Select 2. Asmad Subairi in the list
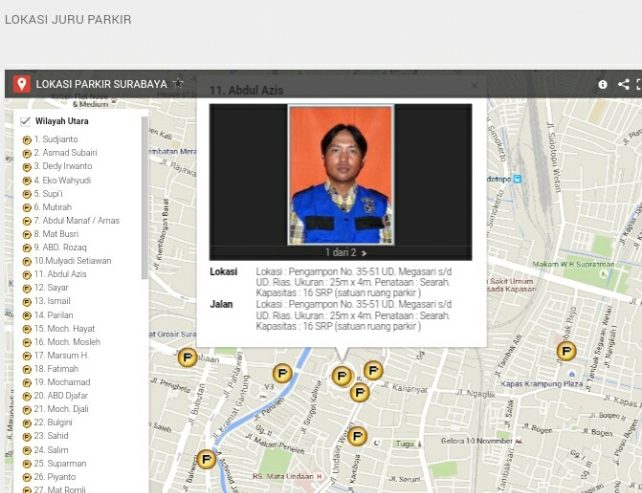Screen dimensions: 642x493 point(66,153)
